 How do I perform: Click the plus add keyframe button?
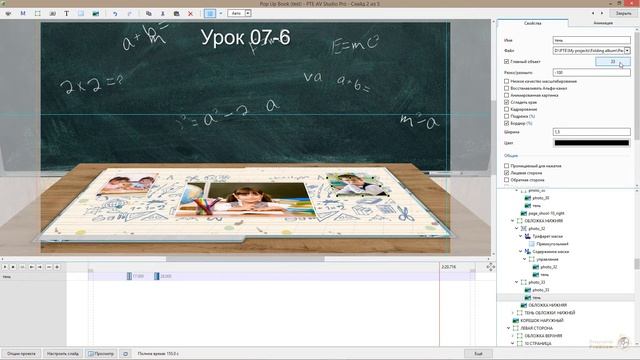[x=57, y=267]
